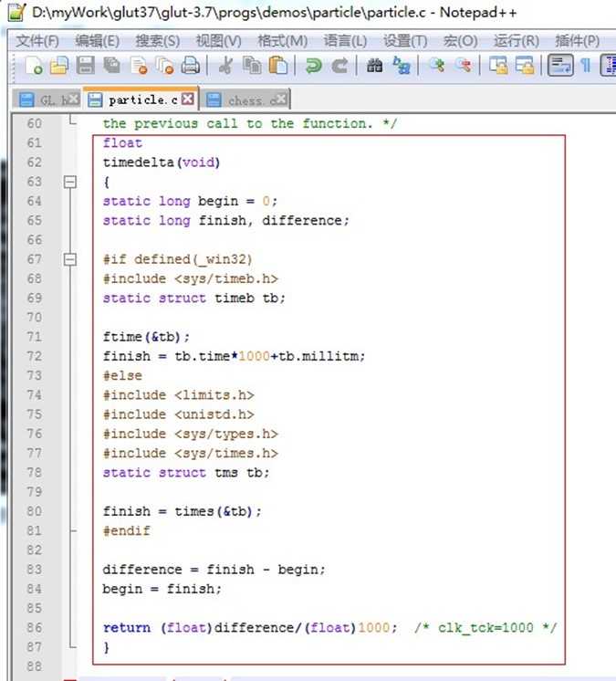This screenshot has width=616, height=681.
Task: Click the Open file folder icon
Action: coord(59,66)
